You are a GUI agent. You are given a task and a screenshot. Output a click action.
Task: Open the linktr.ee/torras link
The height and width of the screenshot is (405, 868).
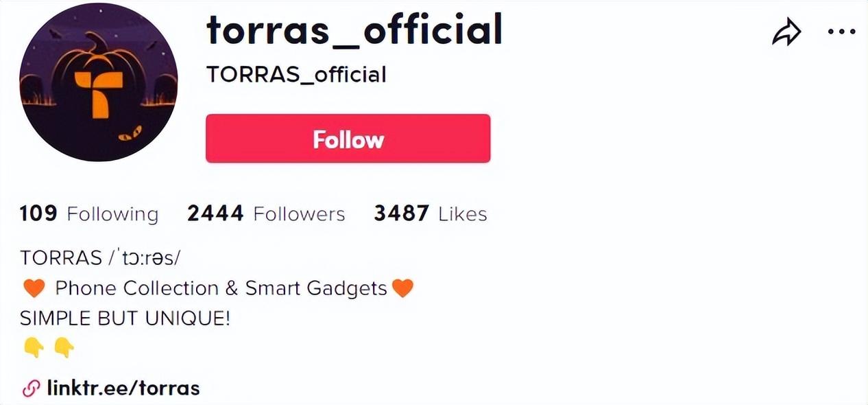point(123,389)
